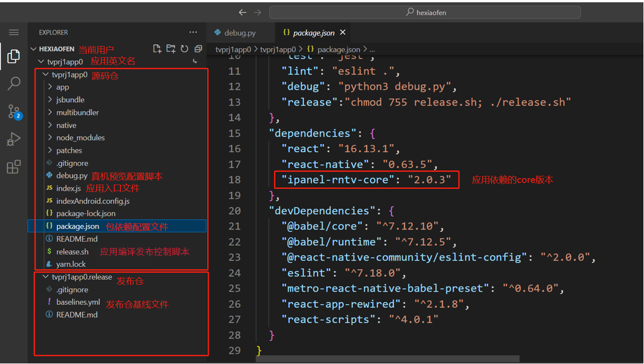Go back using the navigation arrow
The height and width of the screenshot is (364, 644).
(x=243, y=12)
